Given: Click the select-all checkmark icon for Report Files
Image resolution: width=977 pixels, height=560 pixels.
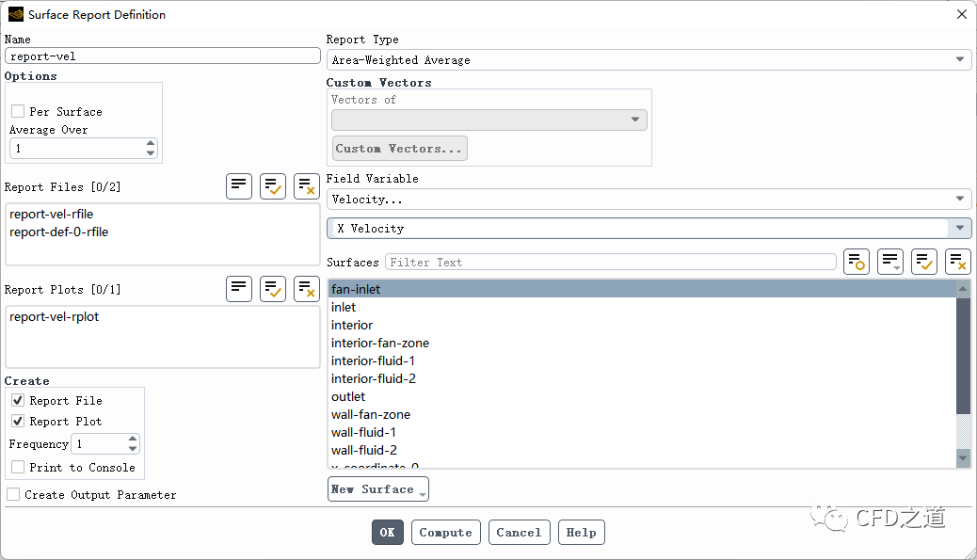Looking at the screenshot, I should (x=273, y=186).
